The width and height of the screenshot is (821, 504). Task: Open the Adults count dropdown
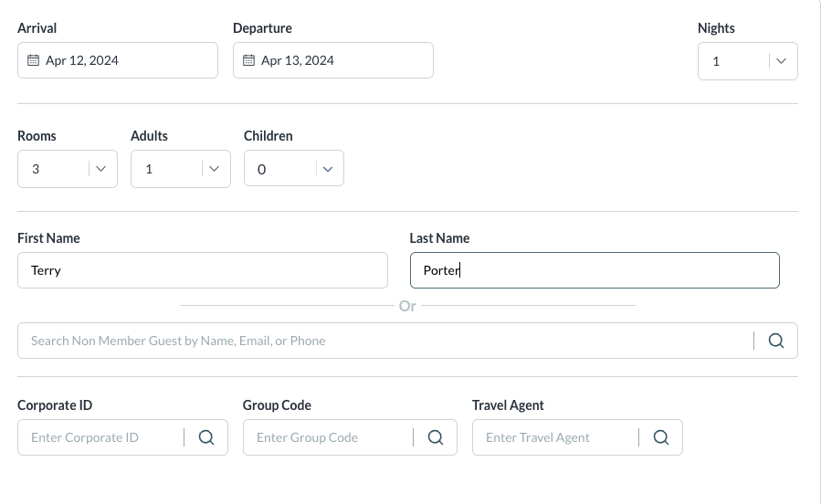click(180, 169)
